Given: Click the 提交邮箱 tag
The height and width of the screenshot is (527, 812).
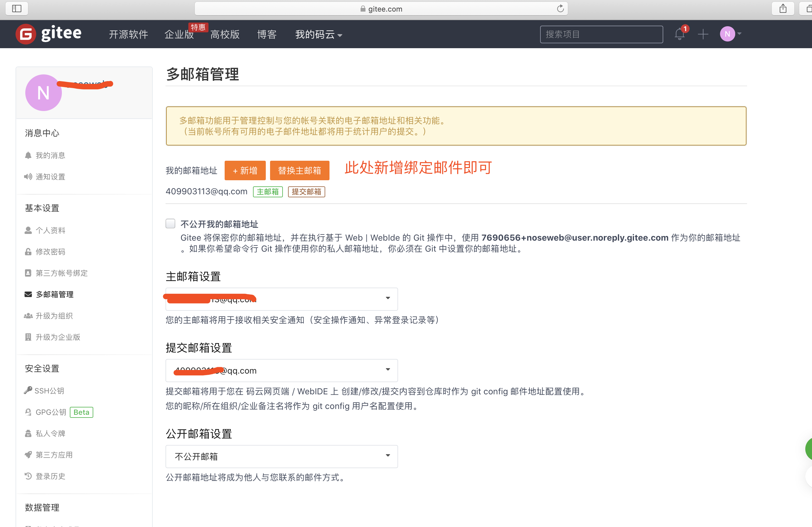Looking at the screenshot, I should [306, 192].
